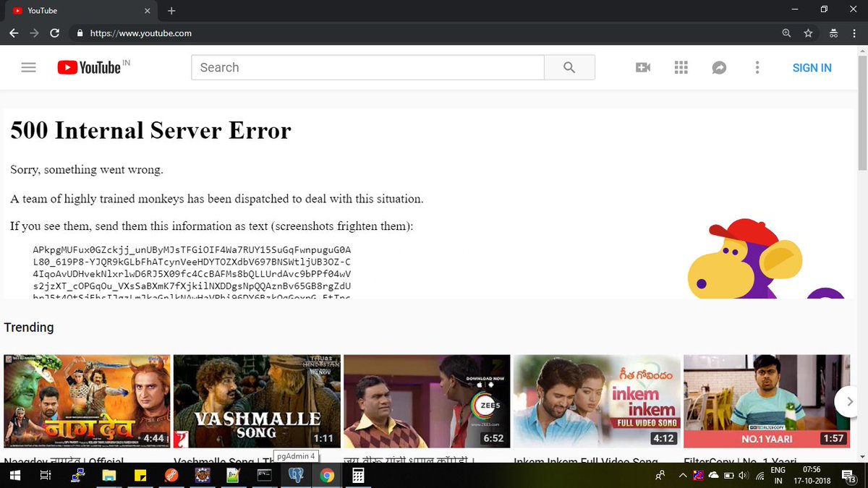Click the magnifier search button beside the Search box
This screenshot has width=868, height=488.
pos(569,67)
